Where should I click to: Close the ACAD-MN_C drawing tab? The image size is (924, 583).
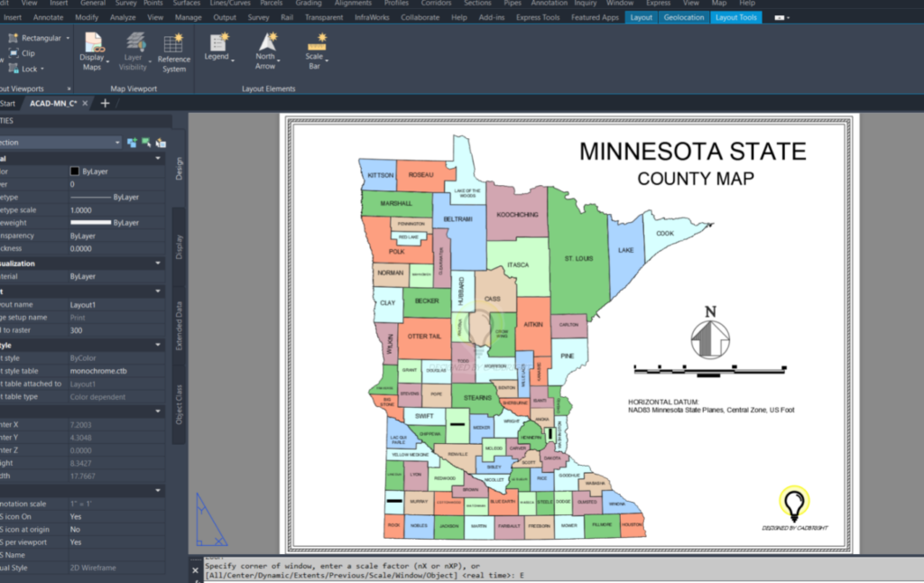click(x=86, y=104)
